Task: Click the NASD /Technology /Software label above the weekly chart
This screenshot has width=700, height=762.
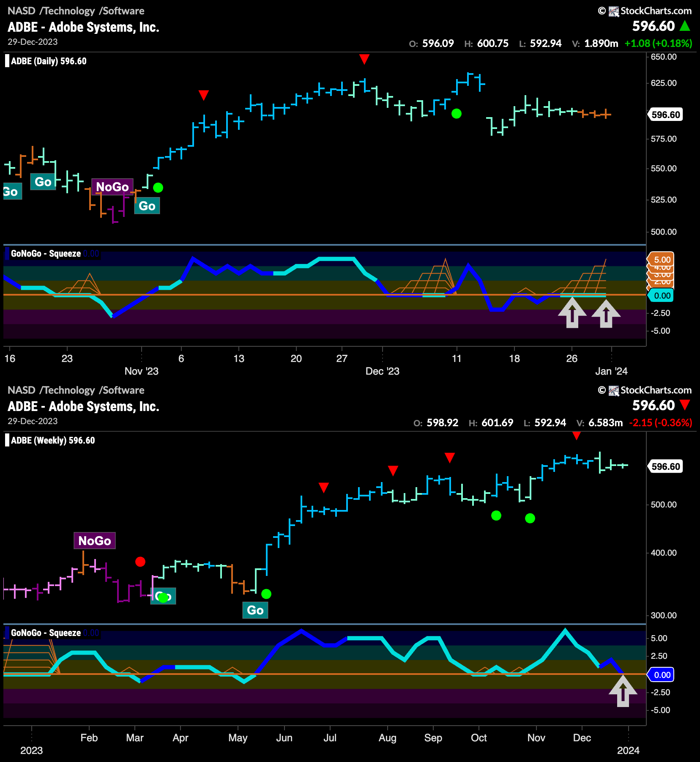Action: coord(76,390)
